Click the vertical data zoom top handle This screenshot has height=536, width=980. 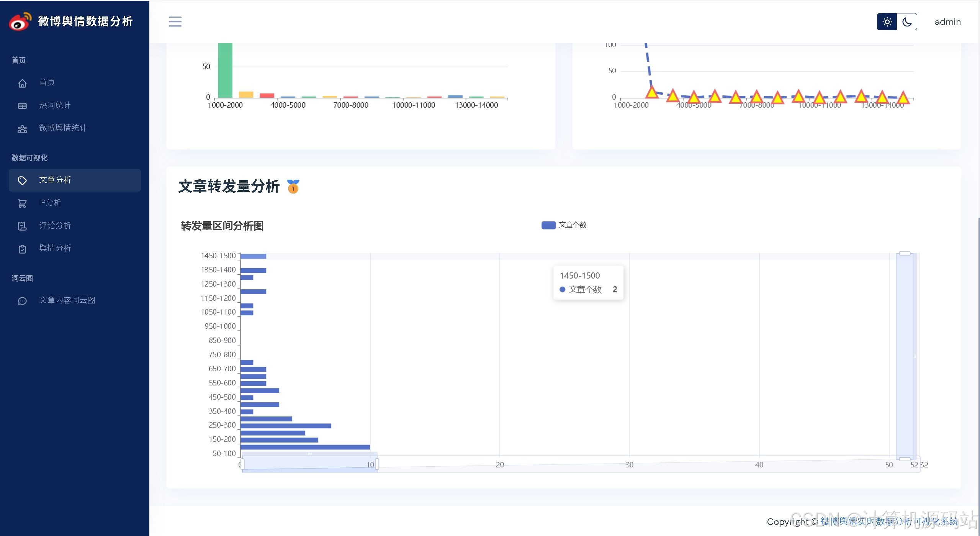[x=905, y=254]
